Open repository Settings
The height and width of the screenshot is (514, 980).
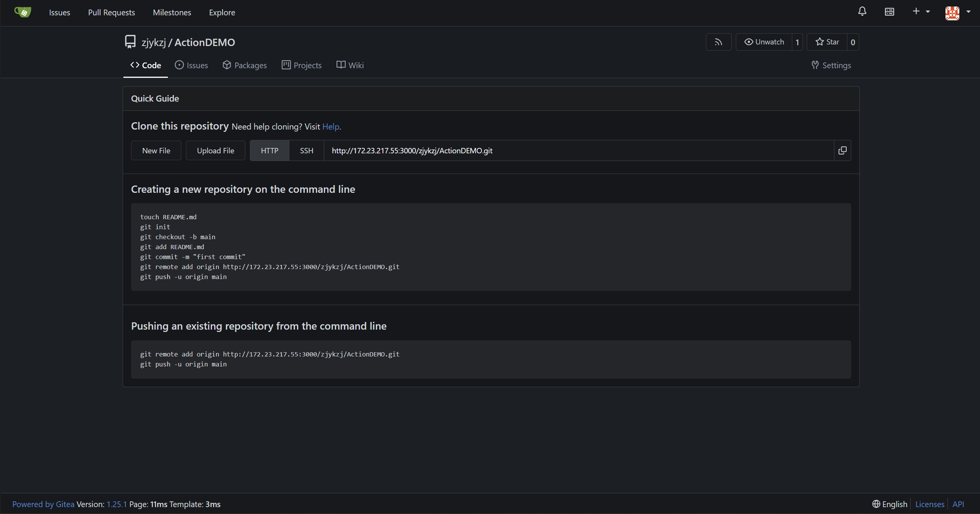[x=831, y=65]
